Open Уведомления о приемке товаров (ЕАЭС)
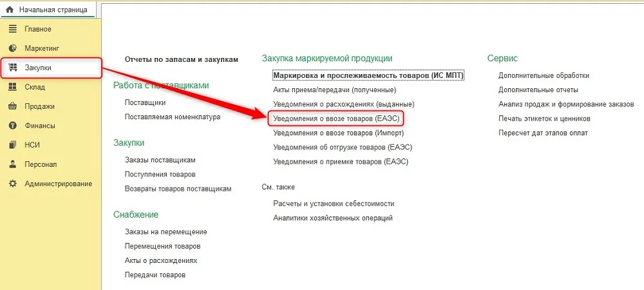Viewport: 644px width, 290px height. coord(341,162)
